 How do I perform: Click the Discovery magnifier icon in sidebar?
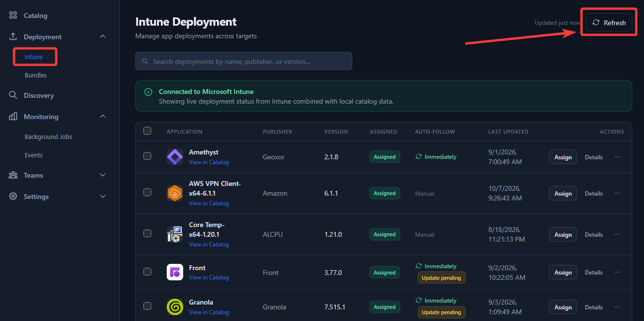pyautogui.click(x=13, y=95)
